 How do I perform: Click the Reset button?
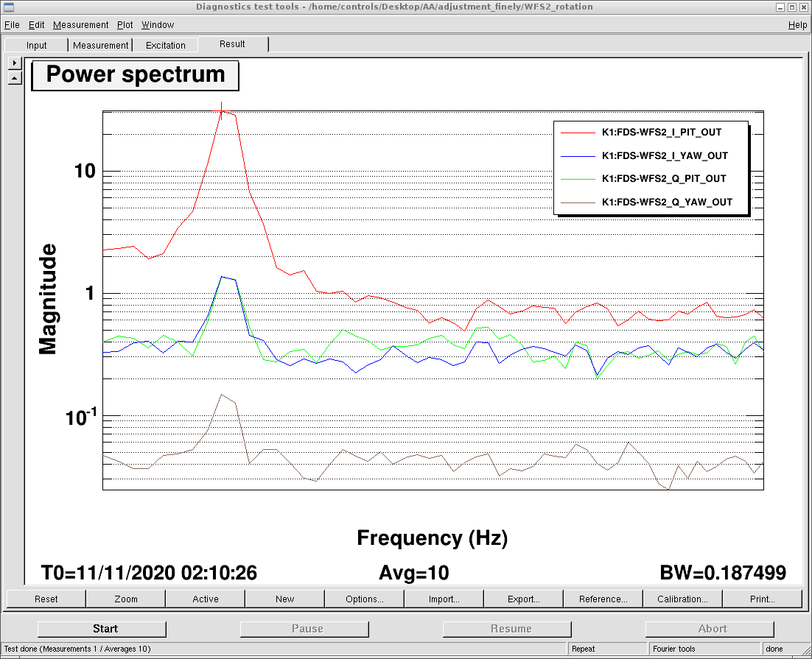(x=46, y=599)
